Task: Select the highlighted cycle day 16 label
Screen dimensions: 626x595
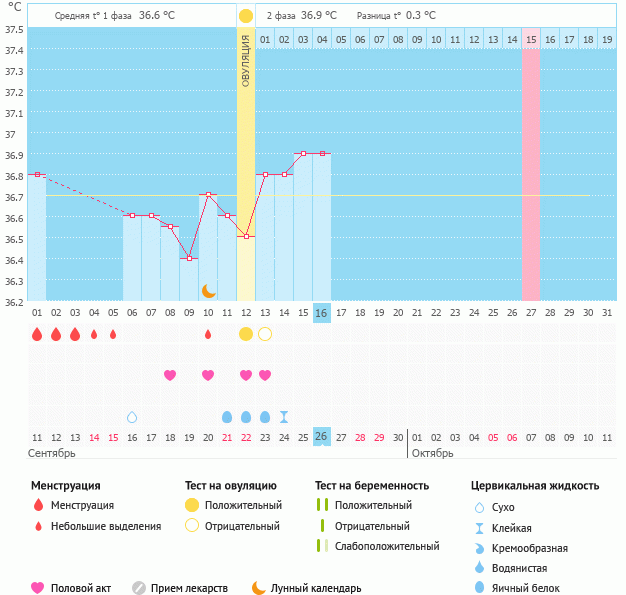Action: [x=321, y=313]
